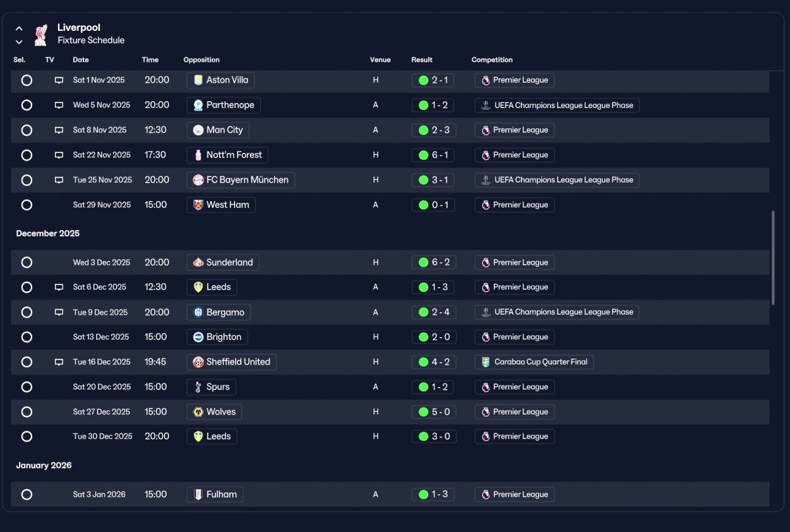Click the fixture list vertical scrollbar
The width and height of the screenshot is (790, 532).
(773, 257)
